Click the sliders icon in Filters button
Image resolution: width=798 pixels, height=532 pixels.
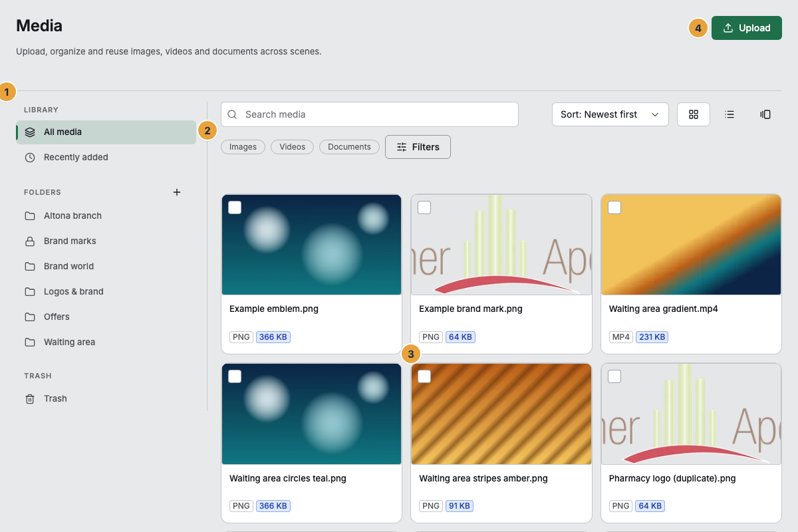pos(402,147)
